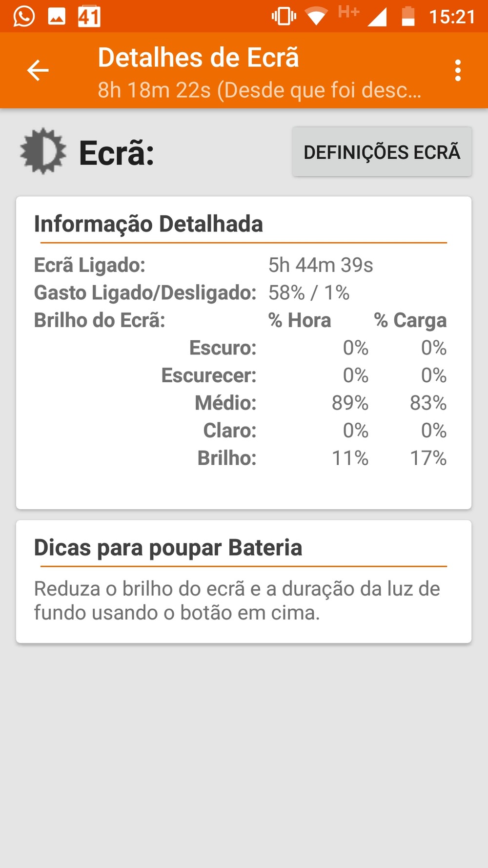Tap the Ecrã Ligado duration value

pyautogui.click(x=321, y=265)
